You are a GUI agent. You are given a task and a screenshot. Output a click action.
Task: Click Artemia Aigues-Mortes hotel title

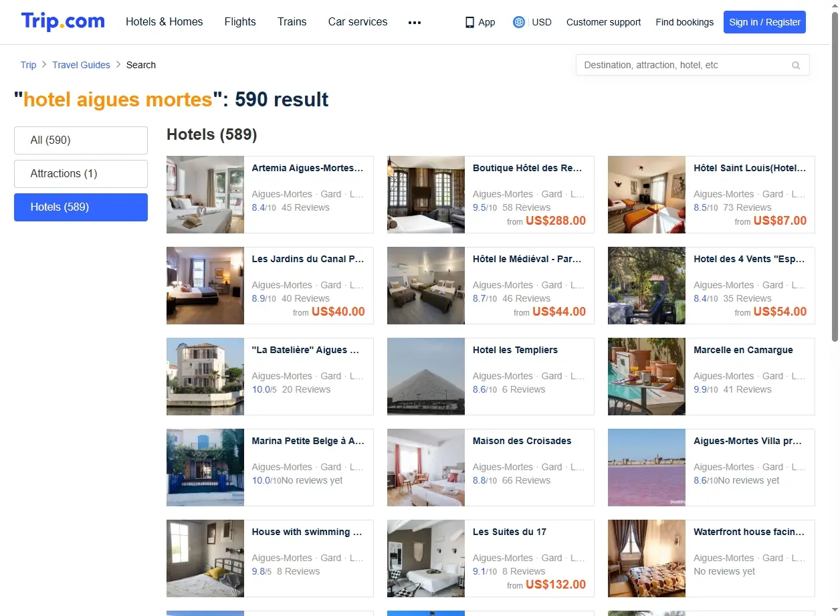308,169
